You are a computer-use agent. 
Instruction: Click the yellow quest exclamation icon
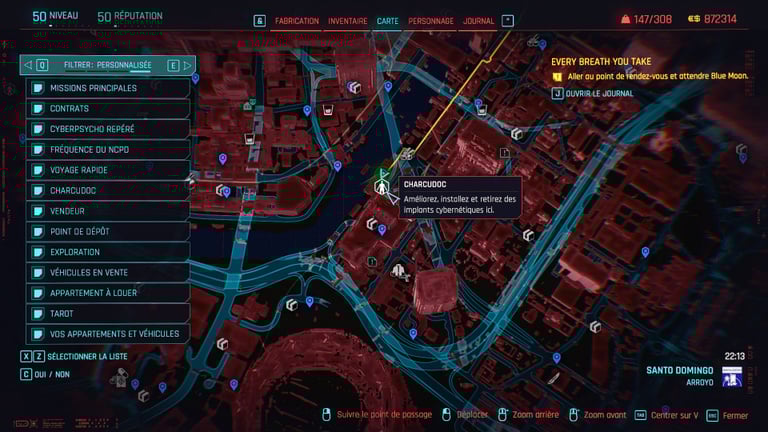click(557, 77)
